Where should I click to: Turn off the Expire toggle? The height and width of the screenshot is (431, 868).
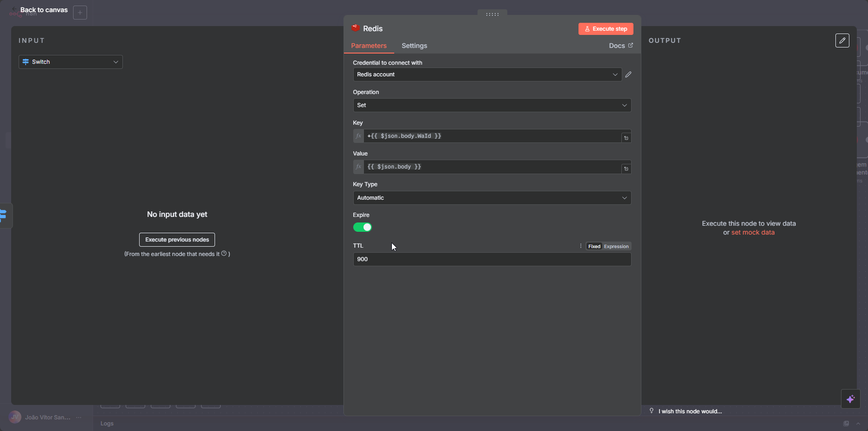tap(363, 227)
